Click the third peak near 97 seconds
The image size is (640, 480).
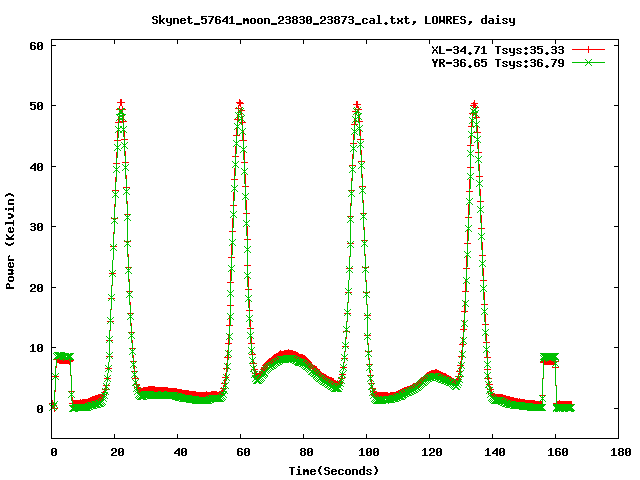pyautogui.click(x=357, y=107)
